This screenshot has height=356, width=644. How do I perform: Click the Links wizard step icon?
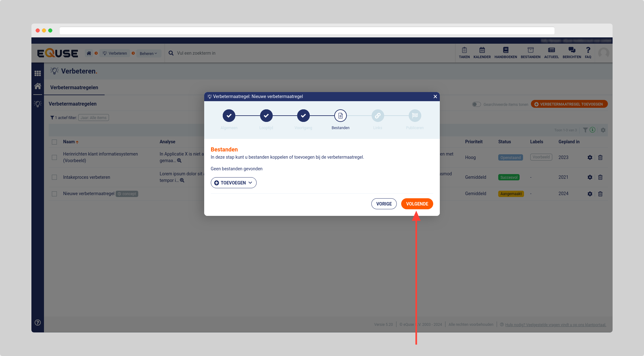pyautogui.click(x=378, y=116)
